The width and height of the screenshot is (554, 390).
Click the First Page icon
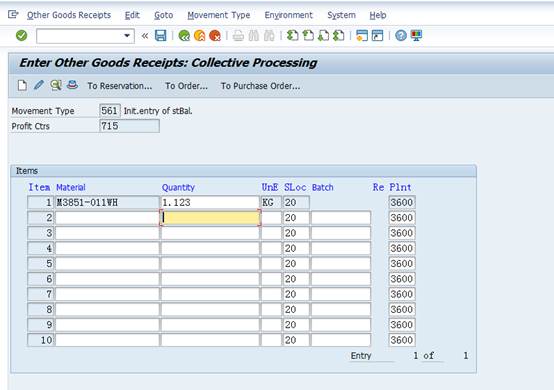(292, 35)
